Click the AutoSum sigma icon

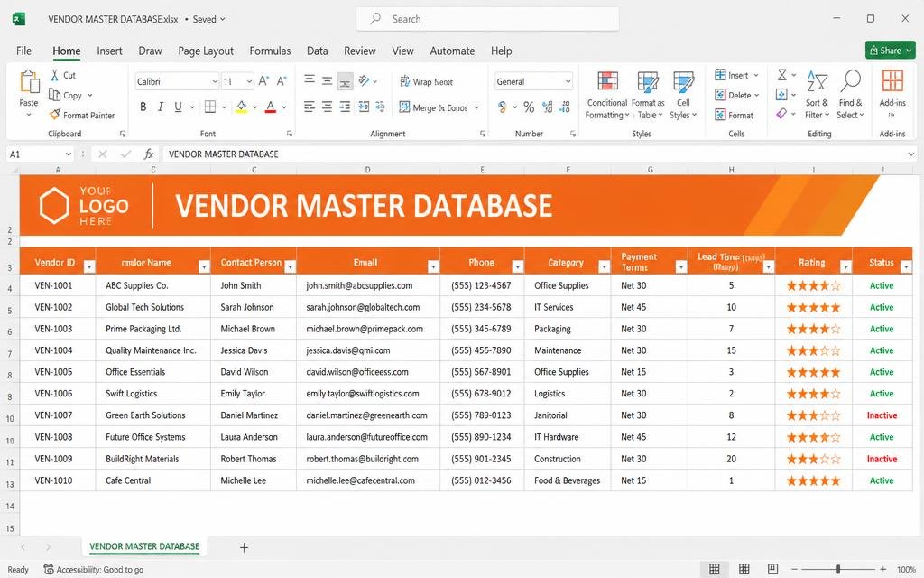coord(782,75)
